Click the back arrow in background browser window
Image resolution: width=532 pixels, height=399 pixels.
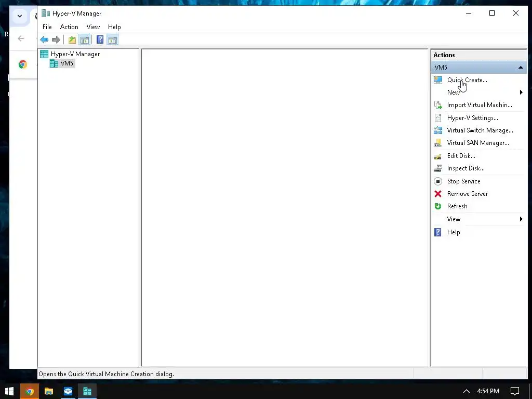coord(21,38)
